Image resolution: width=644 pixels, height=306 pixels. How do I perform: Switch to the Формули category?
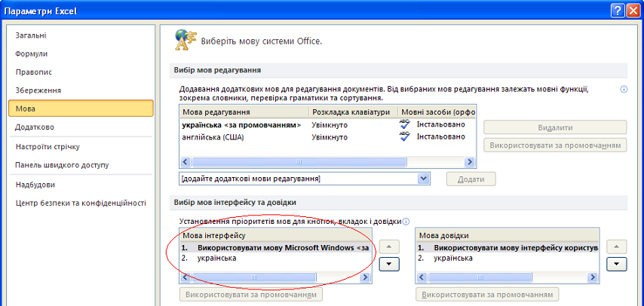[x=32, y=54]
